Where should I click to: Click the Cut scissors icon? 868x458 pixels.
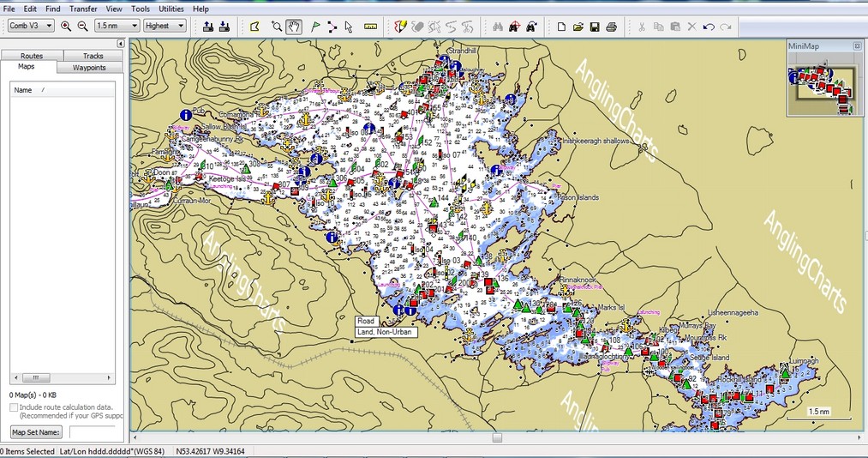point(642,26)
